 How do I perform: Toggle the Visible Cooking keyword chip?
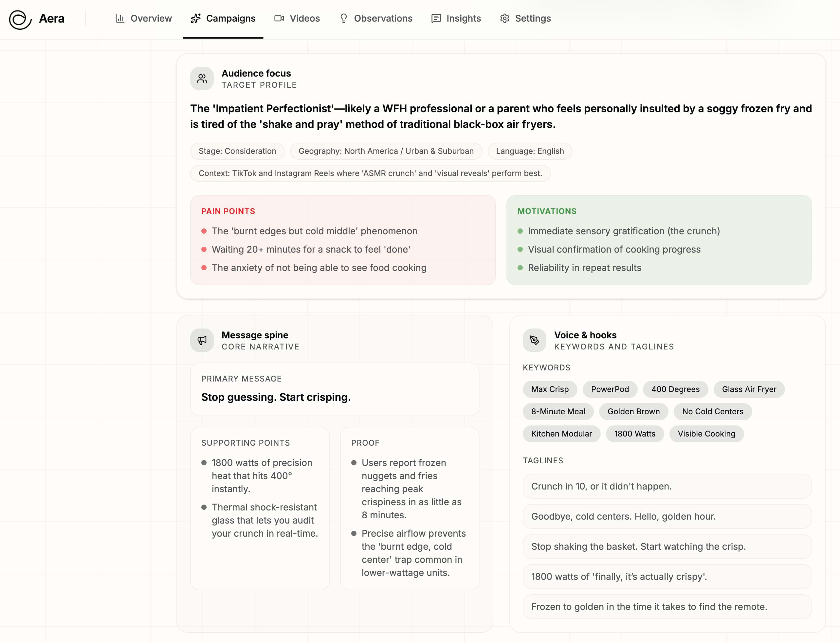coord(706,434)
